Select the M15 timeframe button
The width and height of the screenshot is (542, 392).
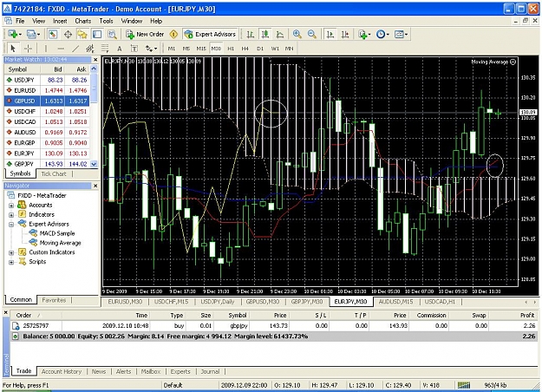tap(201, 49)
